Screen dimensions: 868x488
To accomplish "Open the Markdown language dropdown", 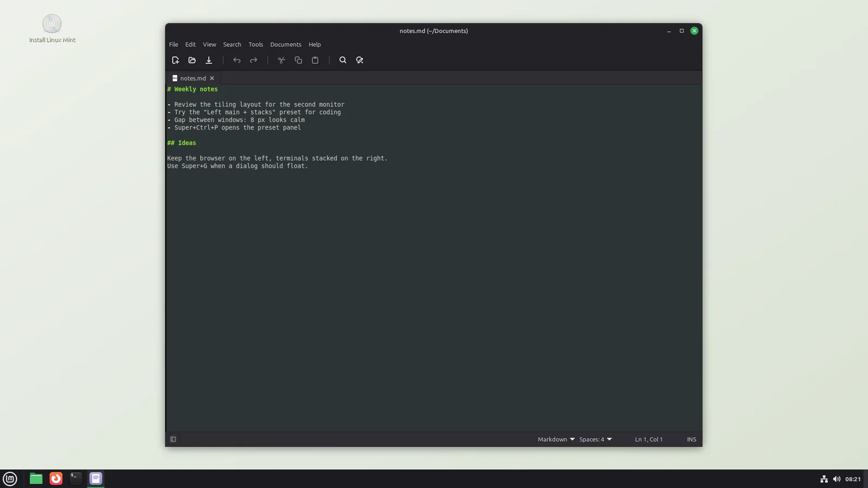I will pos(556,439).
